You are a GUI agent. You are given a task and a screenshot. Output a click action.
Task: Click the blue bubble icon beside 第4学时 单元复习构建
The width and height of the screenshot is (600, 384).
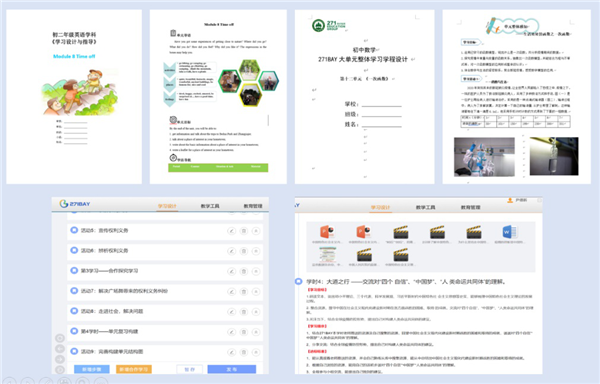click(x=74, y=331)
